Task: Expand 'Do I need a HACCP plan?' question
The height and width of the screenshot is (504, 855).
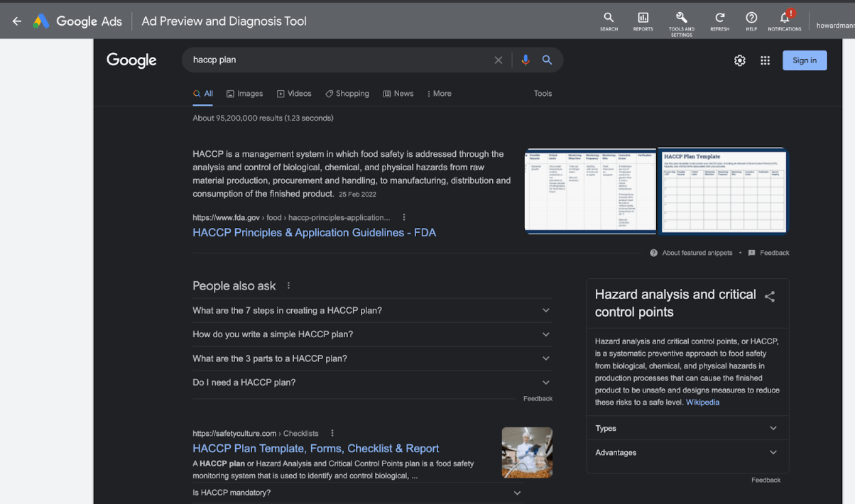Action: tap(372, 383)
